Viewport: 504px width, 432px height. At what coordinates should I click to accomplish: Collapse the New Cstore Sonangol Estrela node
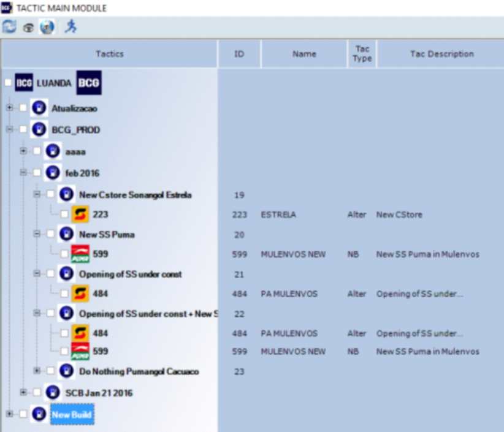point(37,194)
